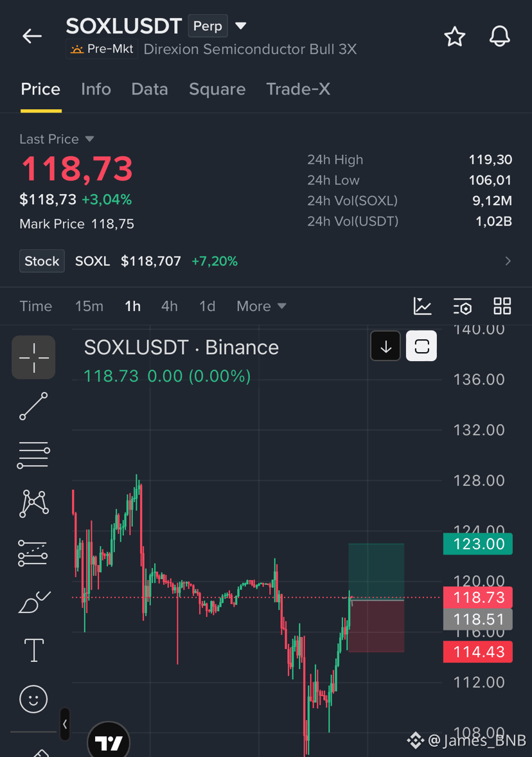
Task: Click the SOXL +7,20% stock change
Action: point(215,261)
